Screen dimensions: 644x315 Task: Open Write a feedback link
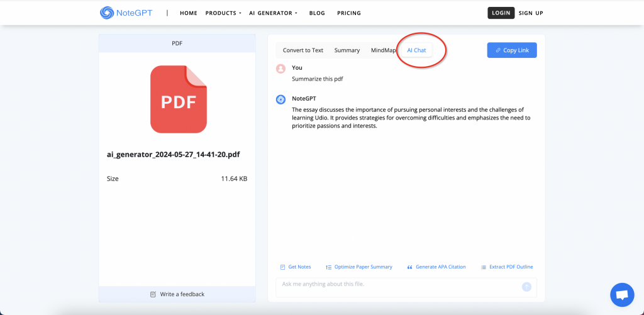[177, 294]
